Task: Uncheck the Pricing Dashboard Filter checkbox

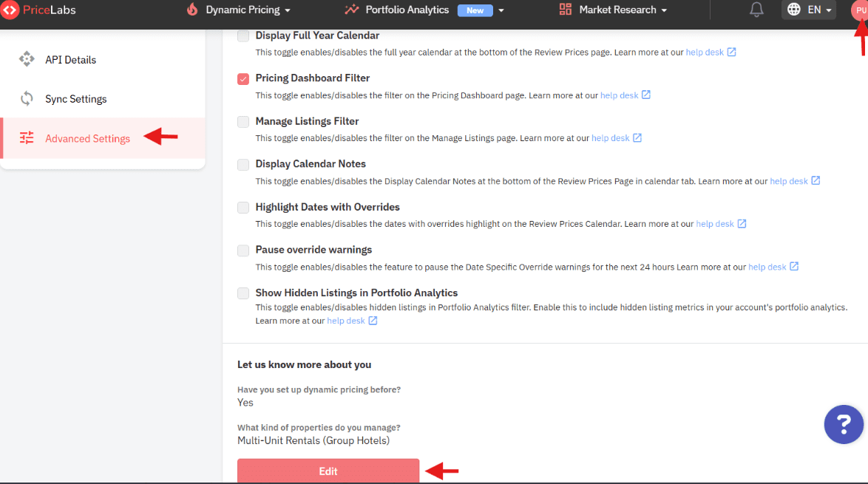Action: pyautogui.click(x=243, y=78)
